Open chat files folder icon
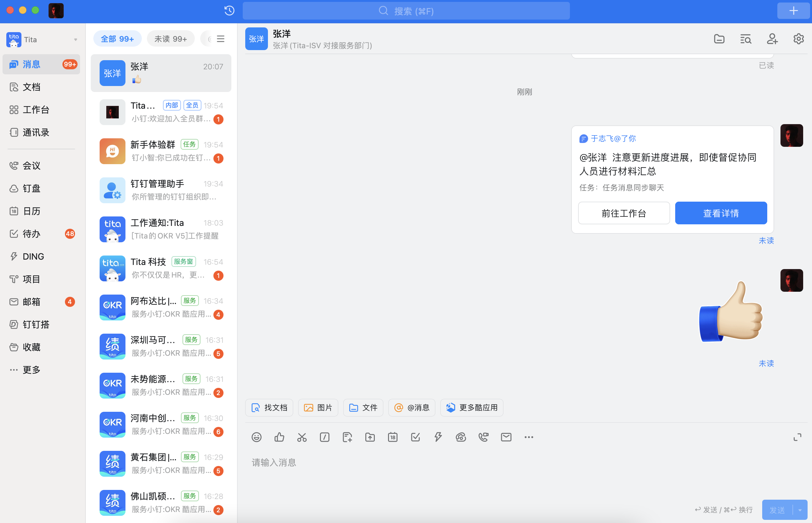This screenshot has width=812, height=523. [x=719, y=39]
